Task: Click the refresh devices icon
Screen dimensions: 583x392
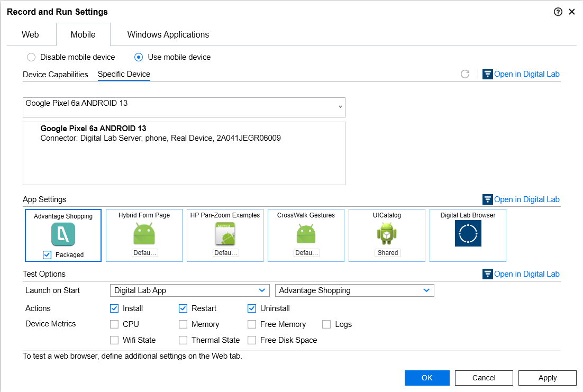Action: [465, 74]
